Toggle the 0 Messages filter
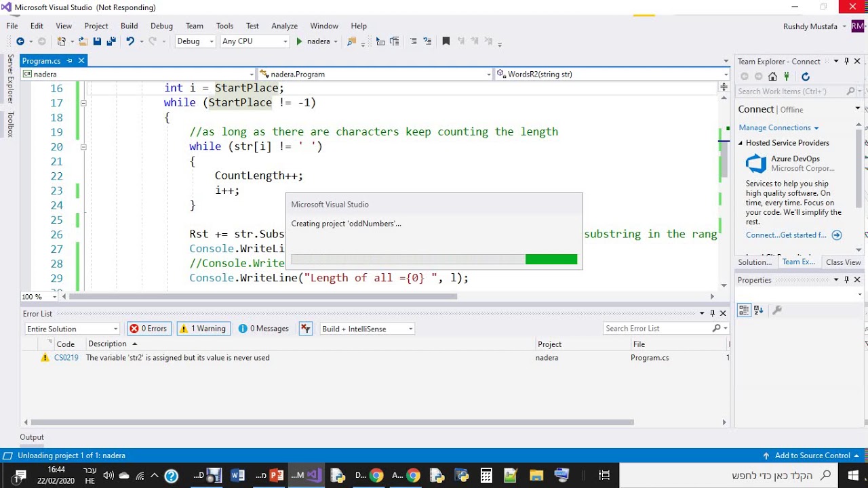Screen dimensions: 868x488 [264, 329]
